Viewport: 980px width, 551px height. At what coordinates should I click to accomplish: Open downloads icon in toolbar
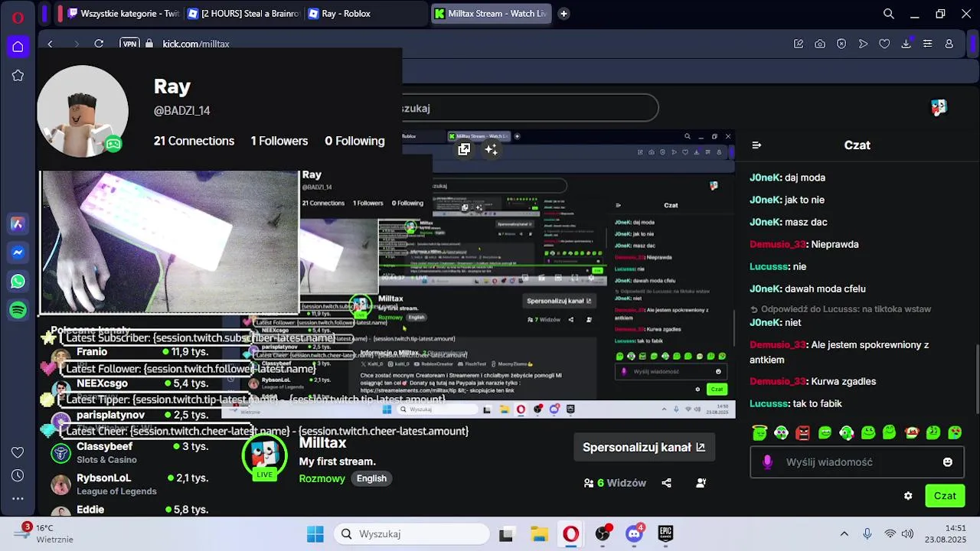(906, 44)
